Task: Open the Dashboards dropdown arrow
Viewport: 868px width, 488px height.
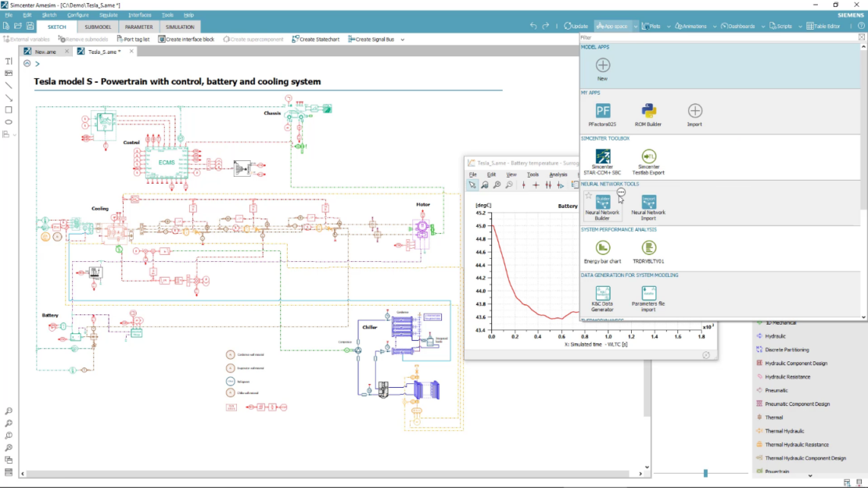Action: click(762, 25)
